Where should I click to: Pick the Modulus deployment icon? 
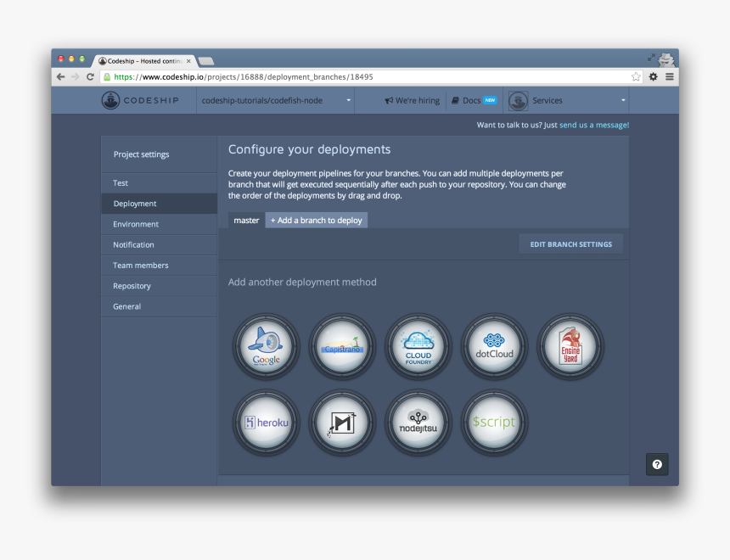(342, 423)
